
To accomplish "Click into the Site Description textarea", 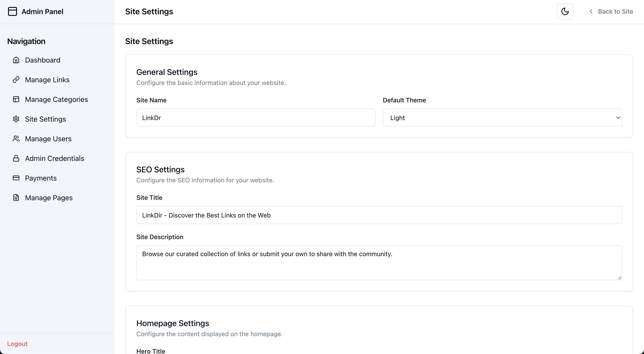I will tap(379, 263).
